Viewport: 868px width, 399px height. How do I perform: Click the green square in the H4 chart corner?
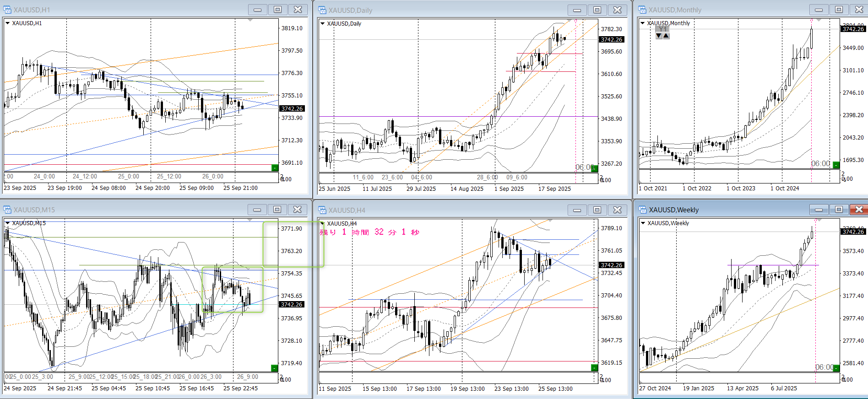594,367
